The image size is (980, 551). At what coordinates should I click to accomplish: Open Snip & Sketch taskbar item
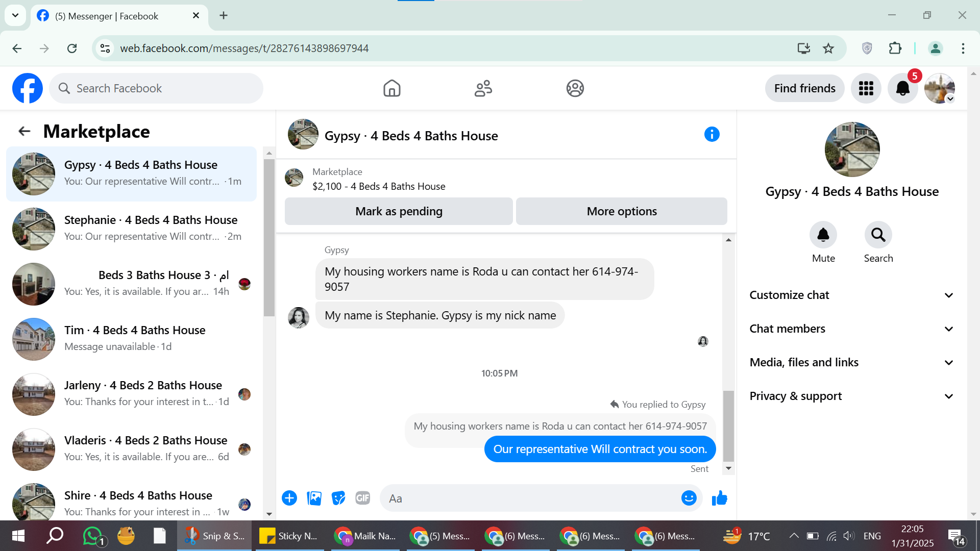pos(214,536)
